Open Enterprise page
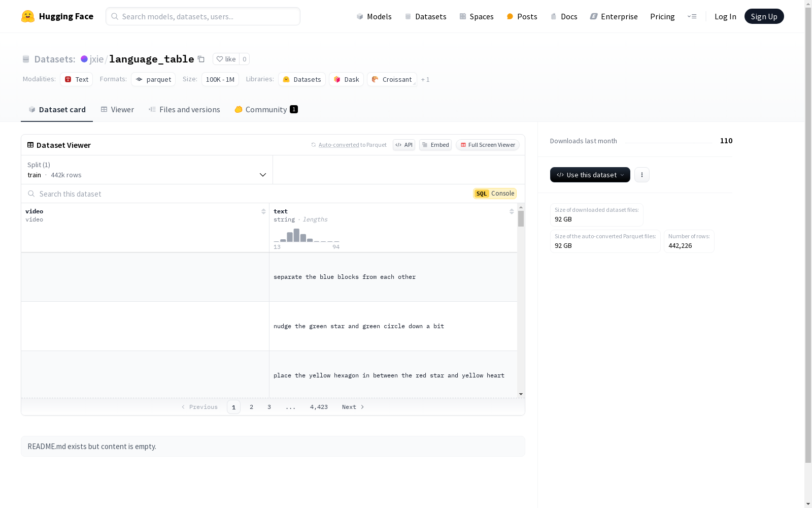Viewport: 812px width, 508px height. coord(614,16)
